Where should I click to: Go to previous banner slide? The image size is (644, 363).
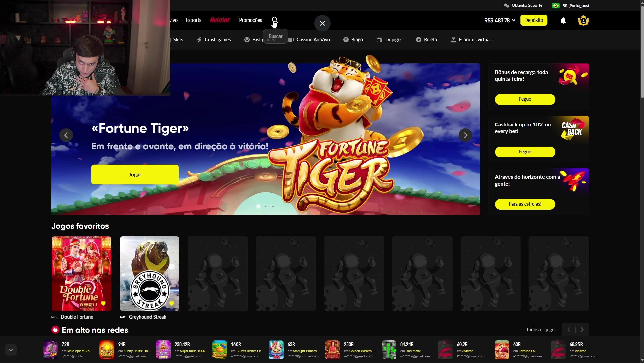point(66,135)
